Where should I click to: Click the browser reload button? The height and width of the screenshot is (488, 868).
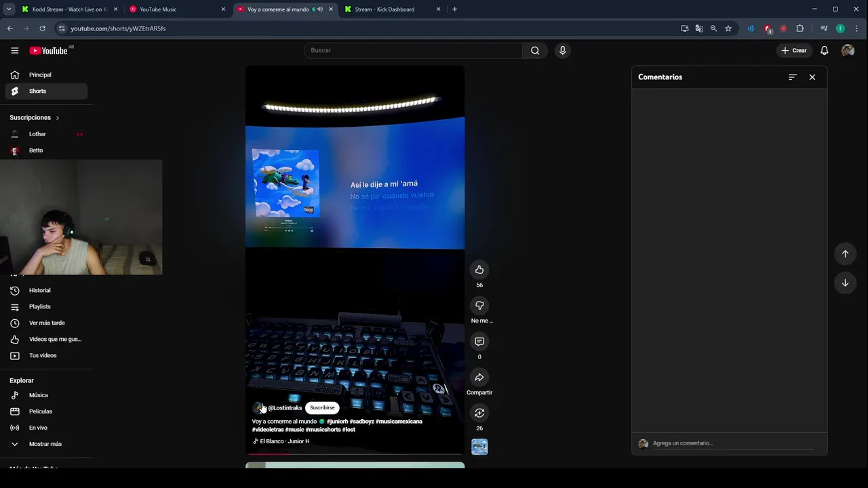pos(42,28)
